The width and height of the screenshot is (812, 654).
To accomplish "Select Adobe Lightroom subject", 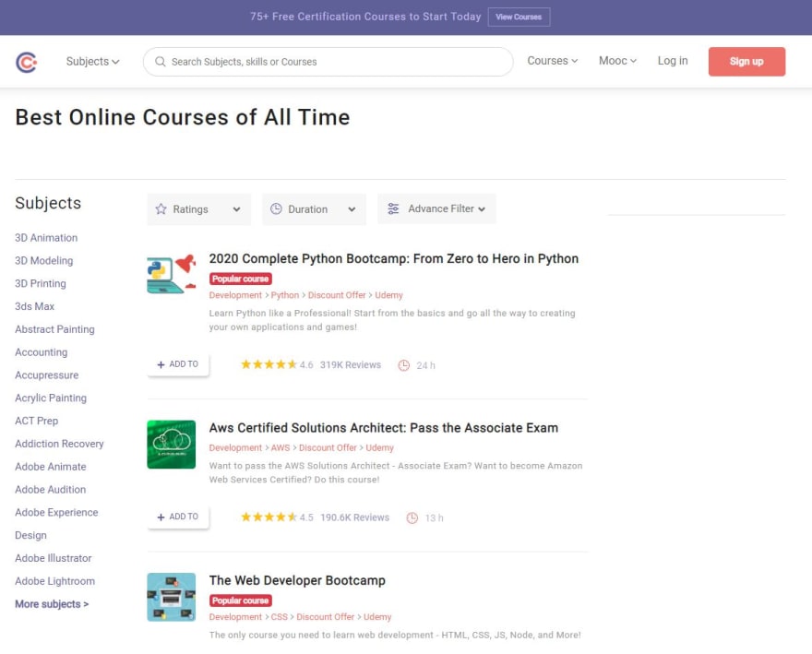I will [x=54, y=581].
